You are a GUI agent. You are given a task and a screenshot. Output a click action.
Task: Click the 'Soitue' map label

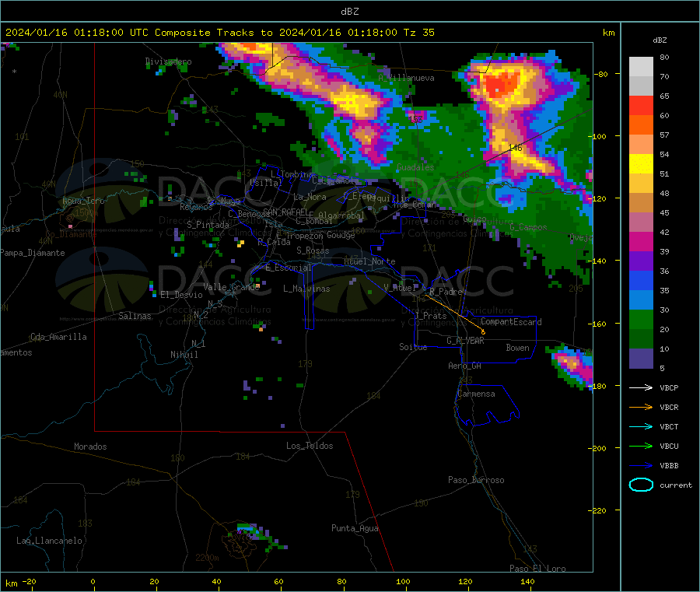[x=413, y=347]
